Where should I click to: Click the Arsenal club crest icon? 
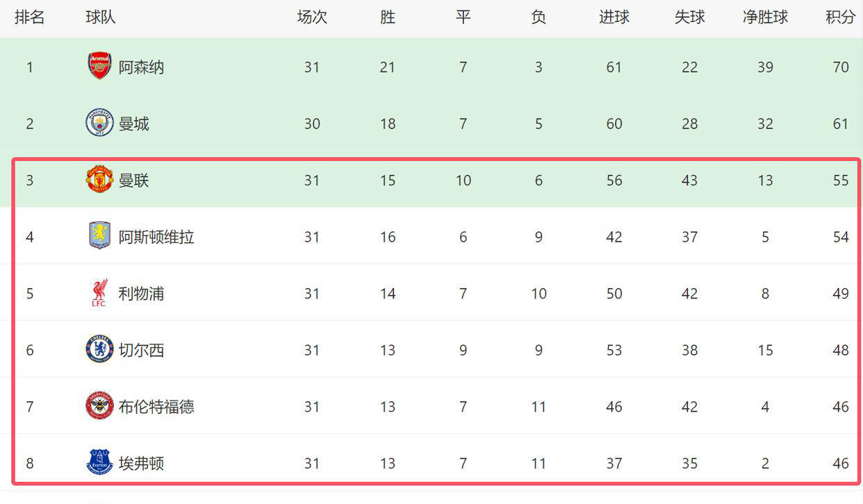99,66
